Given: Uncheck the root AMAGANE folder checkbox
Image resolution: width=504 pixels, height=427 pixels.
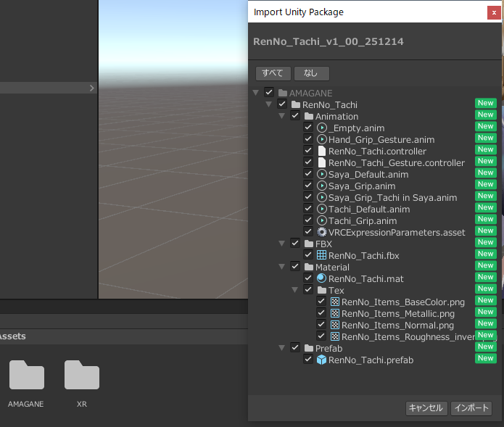Looking at the screenshot, I should click(269, 93).
